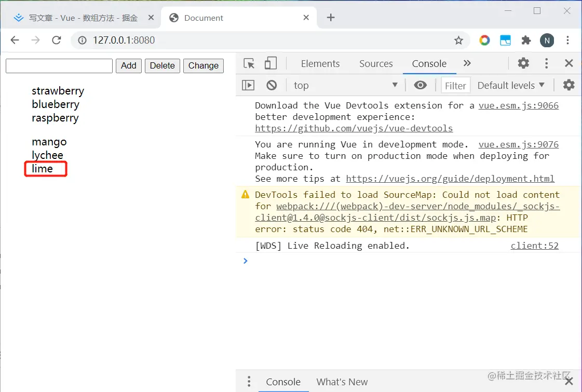Activate the DevTools inspect element tool

(x=249, y=63)
